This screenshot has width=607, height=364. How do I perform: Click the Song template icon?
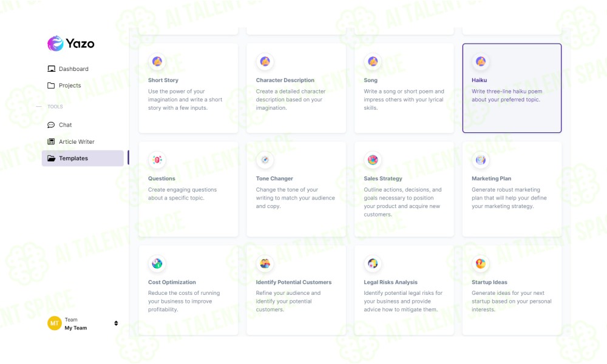pos(373,61)
